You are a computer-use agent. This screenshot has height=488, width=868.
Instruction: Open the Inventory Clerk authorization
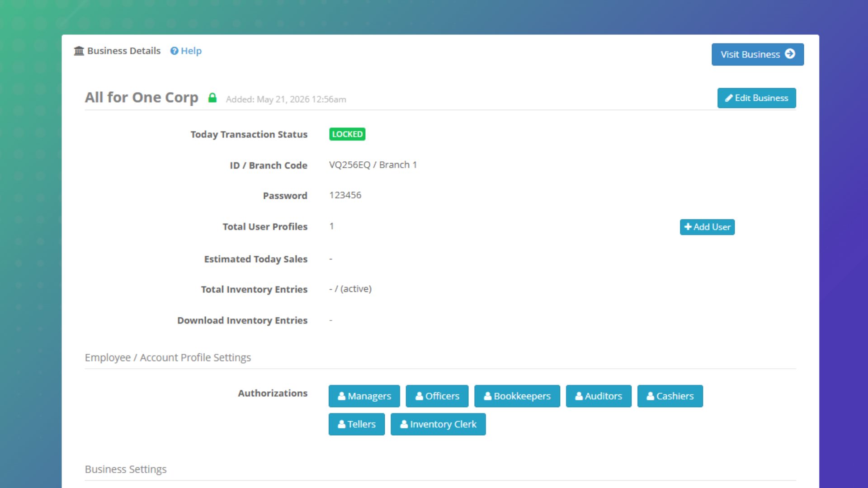438,424
